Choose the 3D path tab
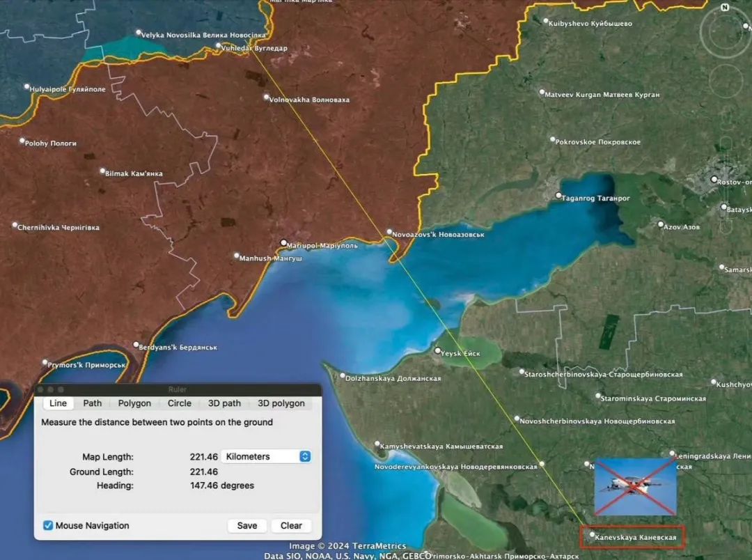Viewport: 752px width, 560px height. click(x=224, y=403)
